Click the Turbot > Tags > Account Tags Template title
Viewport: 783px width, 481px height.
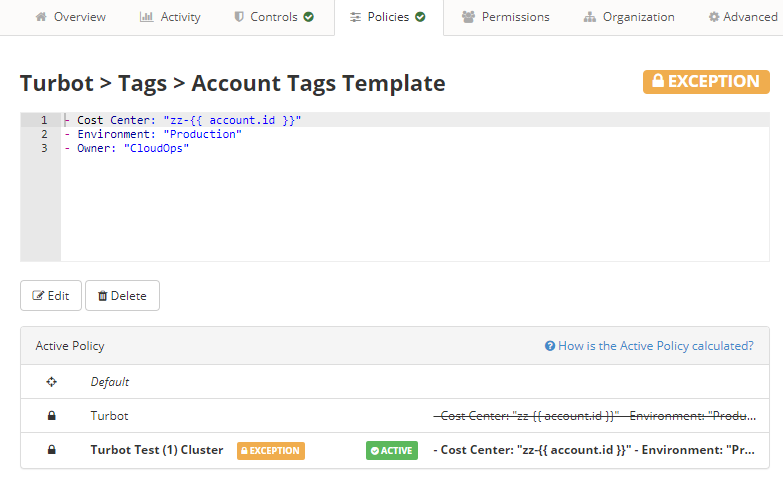point(233,83)
